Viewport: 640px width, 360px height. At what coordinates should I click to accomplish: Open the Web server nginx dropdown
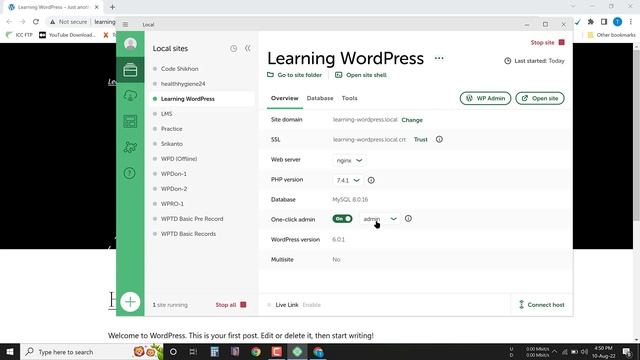349,160
